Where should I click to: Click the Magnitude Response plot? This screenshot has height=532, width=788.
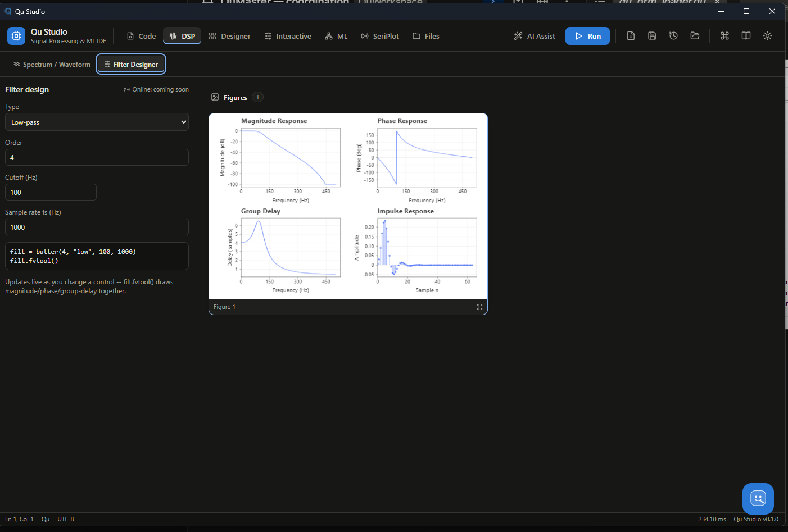coord(291,157)
